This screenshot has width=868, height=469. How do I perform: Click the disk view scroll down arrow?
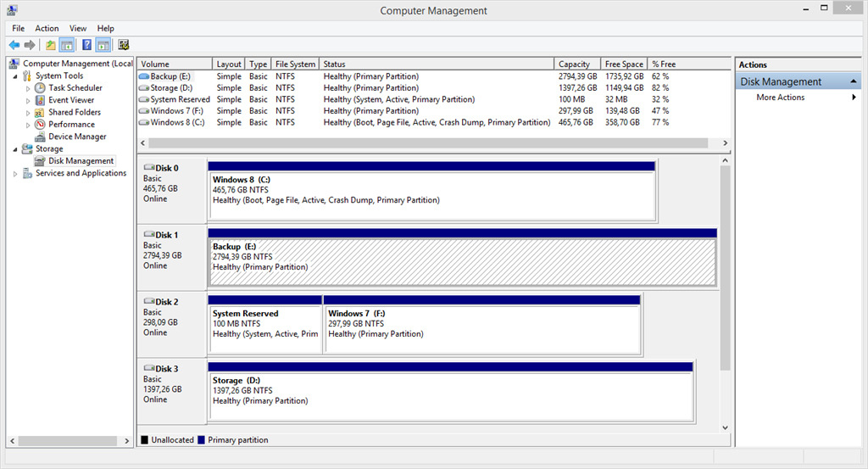coord(726,427)
